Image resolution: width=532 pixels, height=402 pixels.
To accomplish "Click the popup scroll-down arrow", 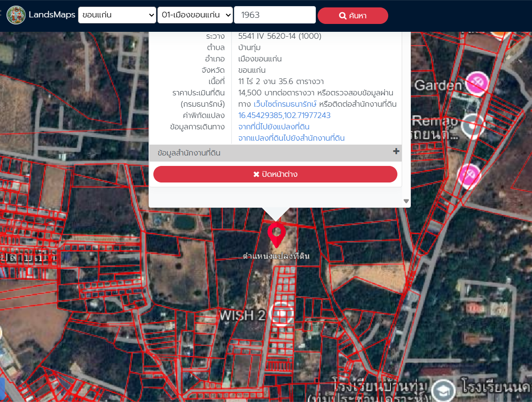I will coord(406,201).
